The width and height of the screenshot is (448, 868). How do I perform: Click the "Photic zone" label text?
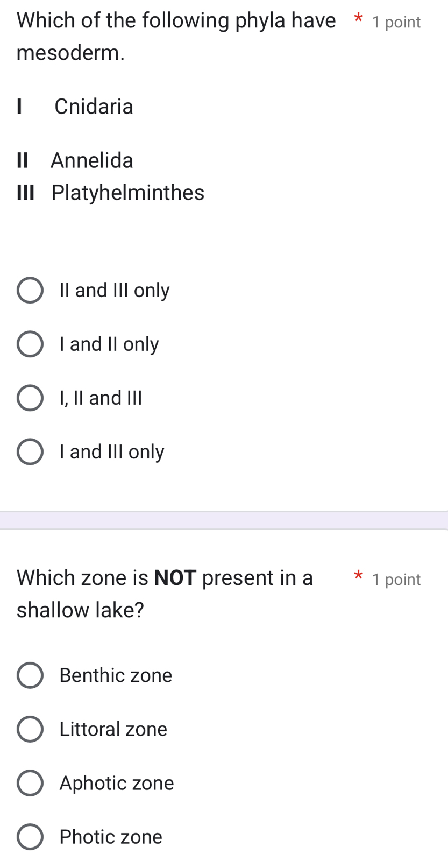[x=110, y=837]
